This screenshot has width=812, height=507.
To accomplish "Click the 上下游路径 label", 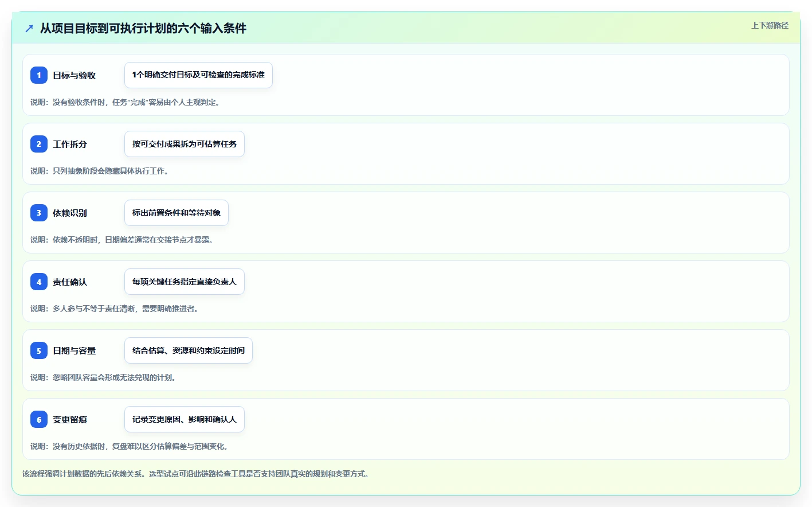I will point(770,25).
